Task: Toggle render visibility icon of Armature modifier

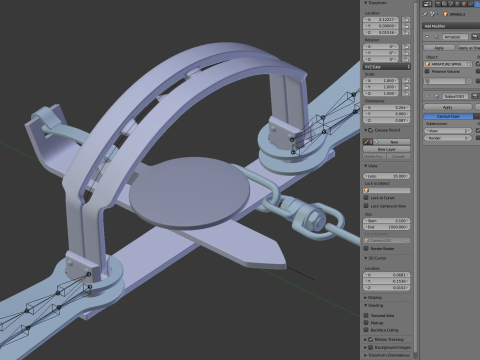Action: pos(475,37)
